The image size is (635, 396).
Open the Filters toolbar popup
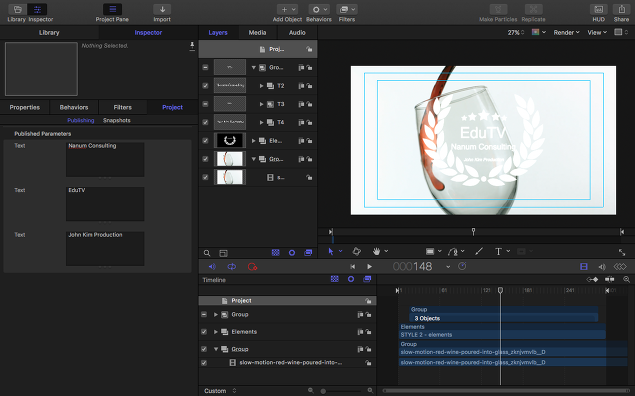[x=347, y=9]
